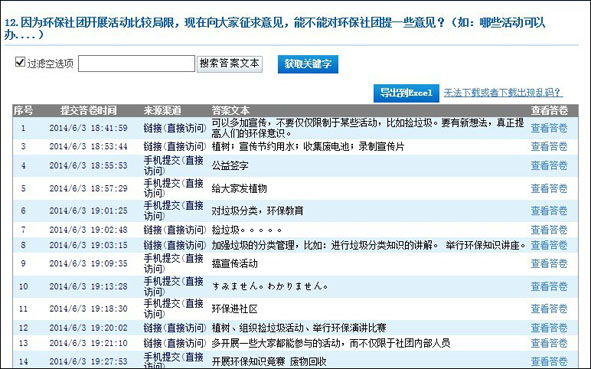Open the 无法下载或者下载出现乱码 help link
This screenshot has width=591, height=369.
pyautogui.click(x=503, y=92)
